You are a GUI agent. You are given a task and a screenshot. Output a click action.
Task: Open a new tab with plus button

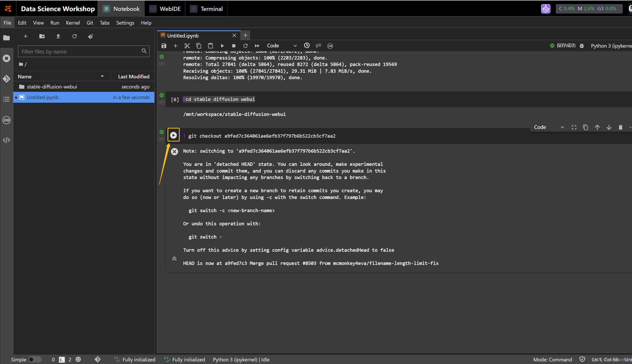[245, 35]
